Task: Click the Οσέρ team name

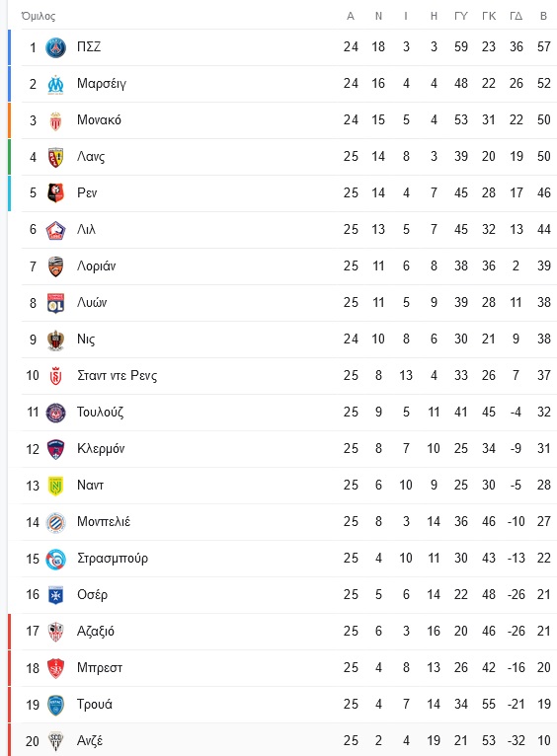Action: coord(92,595)
